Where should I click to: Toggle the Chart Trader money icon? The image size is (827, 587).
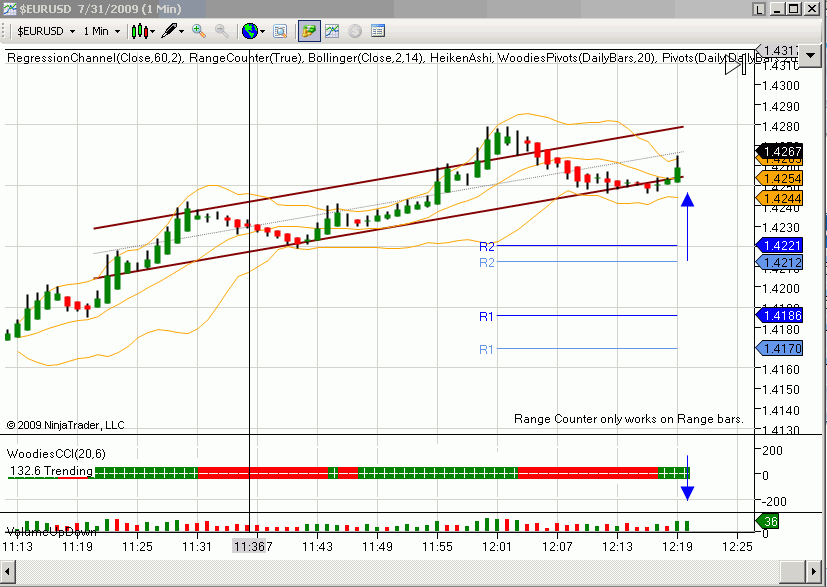[309, 31]
